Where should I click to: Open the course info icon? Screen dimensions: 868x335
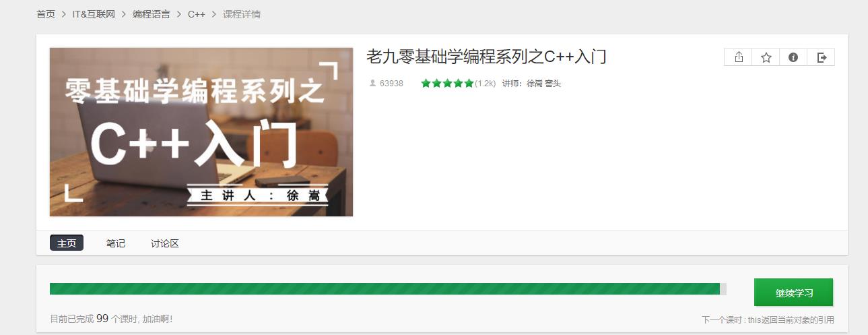pyautogui.click(x=793, y=57)
